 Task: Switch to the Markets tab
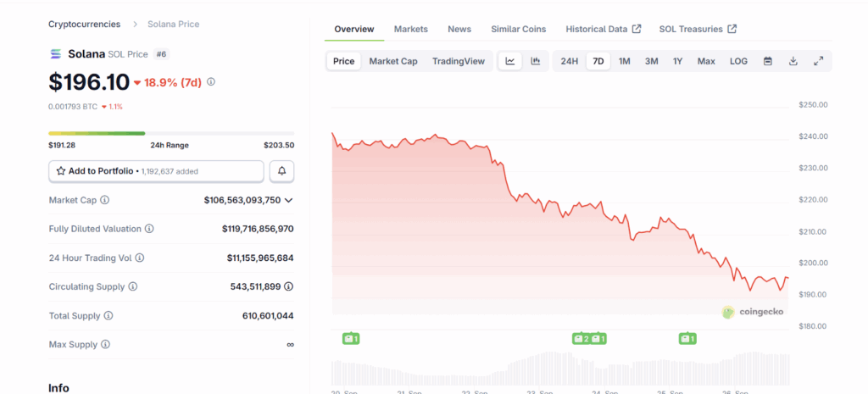coord(411,29)
